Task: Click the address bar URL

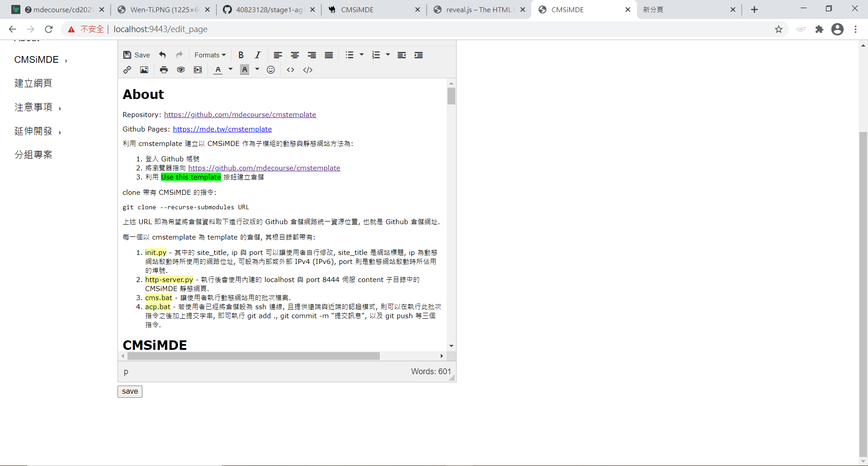Action: pyautogui.click(x=160, y=29)
